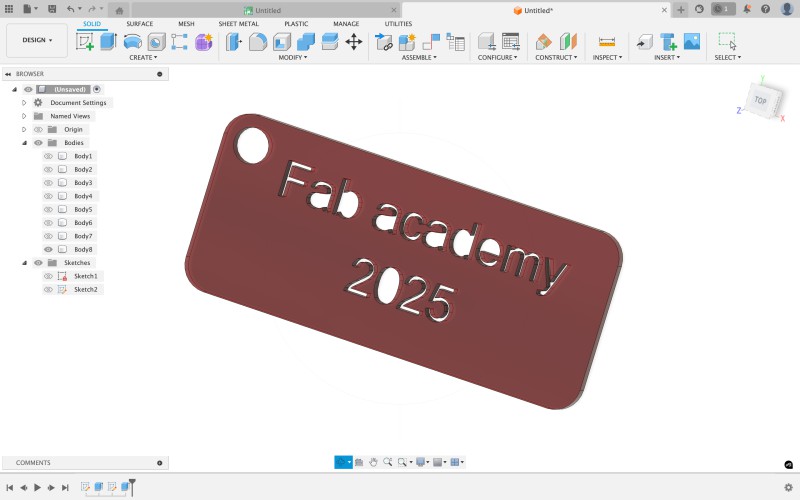
Task: Collapse the Bodies folder
Action: point(24,143)
